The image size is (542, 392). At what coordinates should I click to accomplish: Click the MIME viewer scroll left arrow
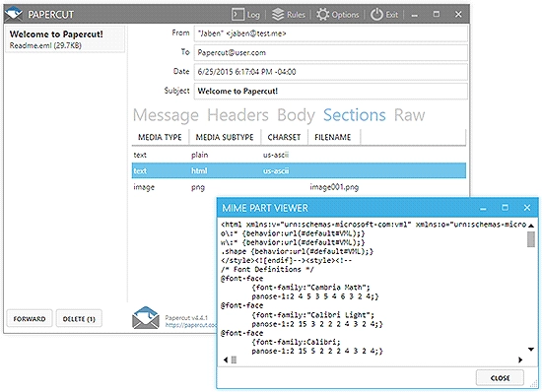click(x=226, y=359)
